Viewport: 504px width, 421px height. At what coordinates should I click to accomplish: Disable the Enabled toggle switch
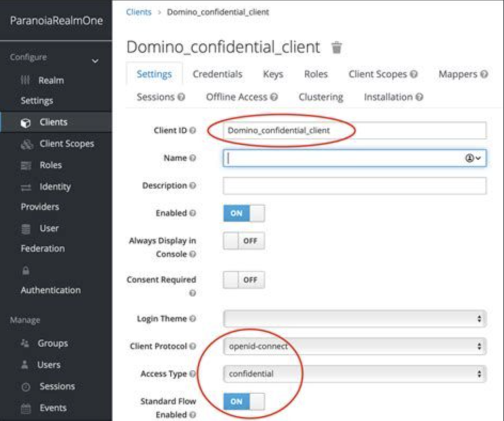pos(243,213)
